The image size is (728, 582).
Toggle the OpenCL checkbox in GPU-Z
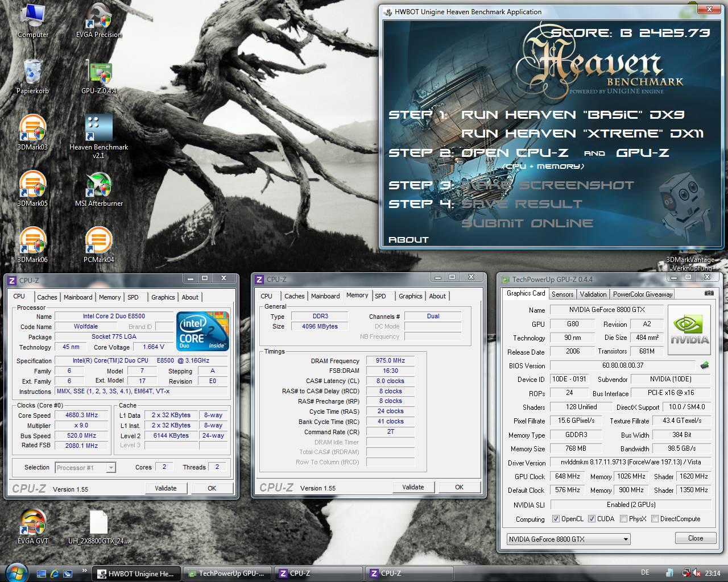(556, 519)
